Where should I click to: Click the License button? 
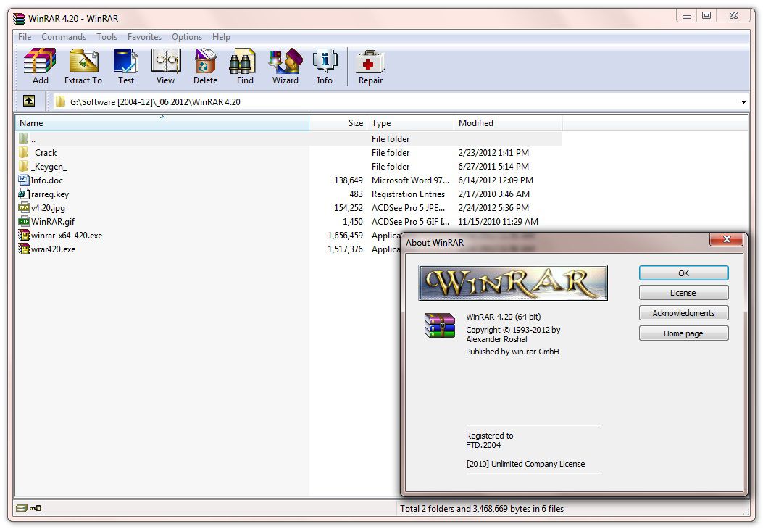pyautogui.click(x=684, y=293)
